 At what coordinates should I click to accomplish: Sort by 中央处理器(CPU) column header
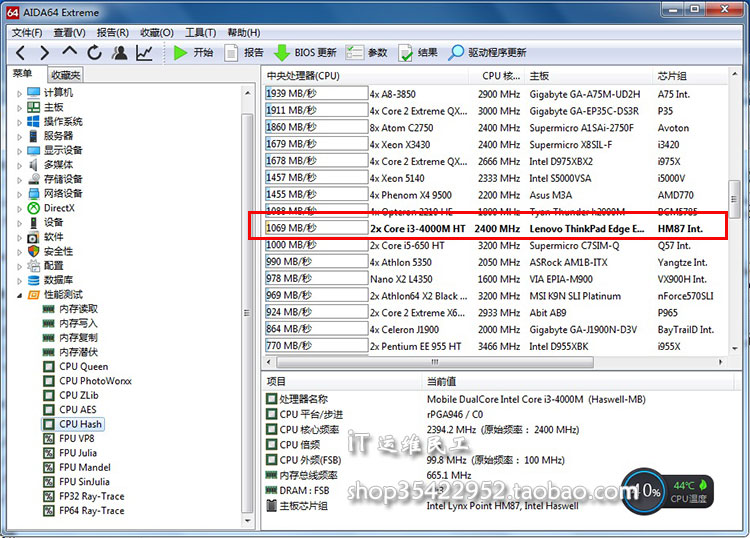click(x=366, y=76)
